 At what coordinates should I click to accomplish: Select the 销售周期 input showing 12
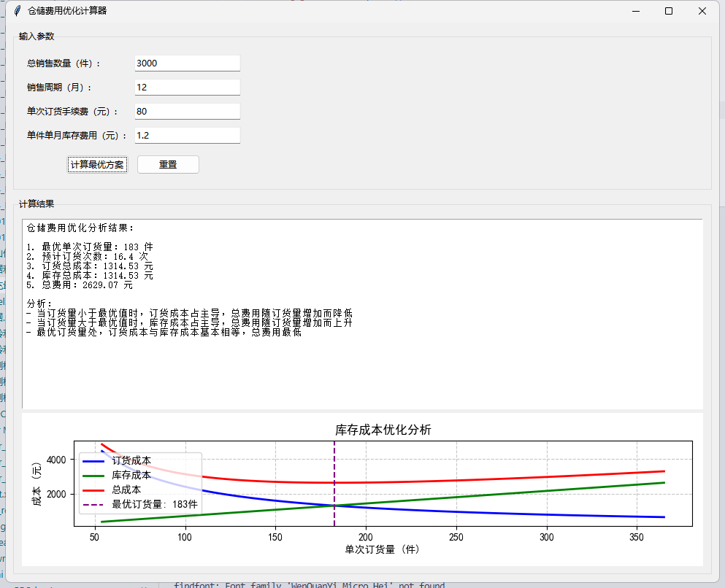click(x=186, y=87)
